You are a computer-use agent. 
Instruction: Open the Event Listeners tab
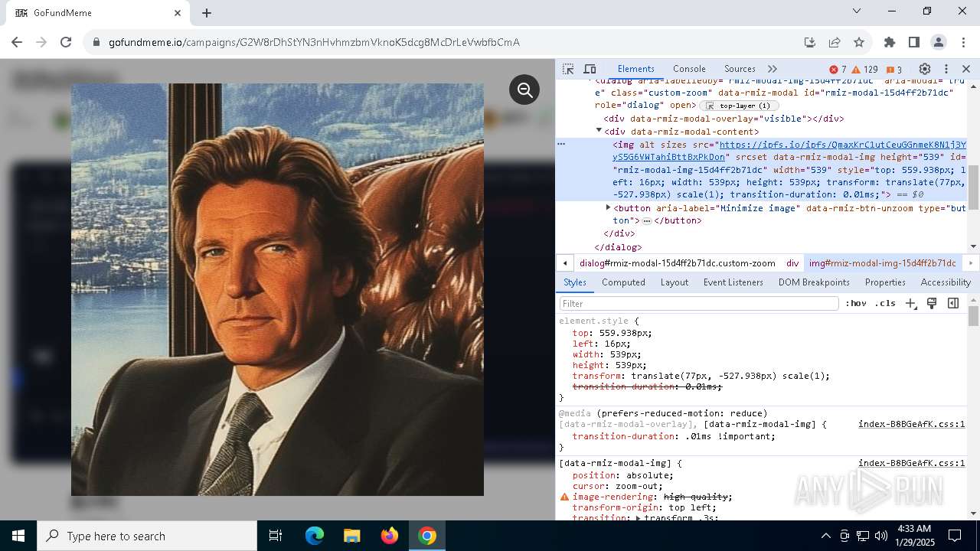[733, 282]
